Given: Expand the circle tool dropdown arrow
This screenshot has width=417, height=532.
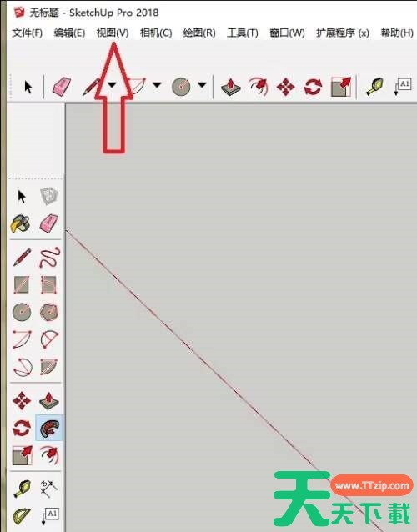Looking at the screenshot, I should [202, 84].
